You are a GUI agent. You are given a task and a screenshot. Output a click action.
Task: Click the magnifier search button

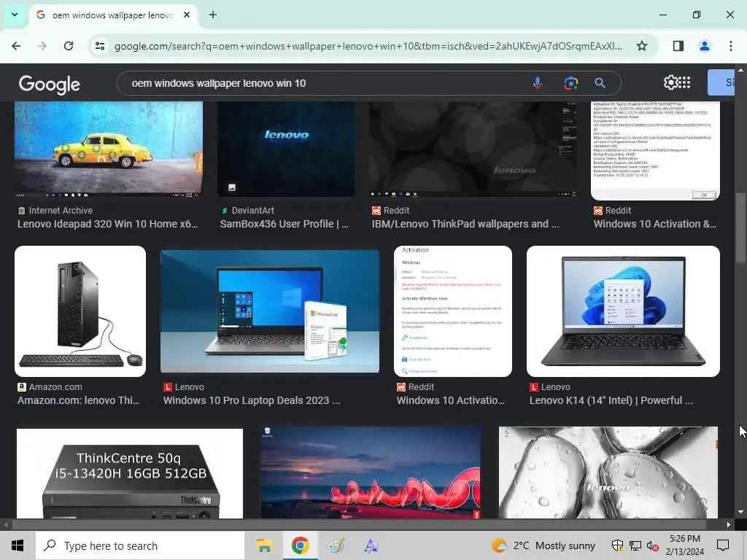[x=600, y=83]
